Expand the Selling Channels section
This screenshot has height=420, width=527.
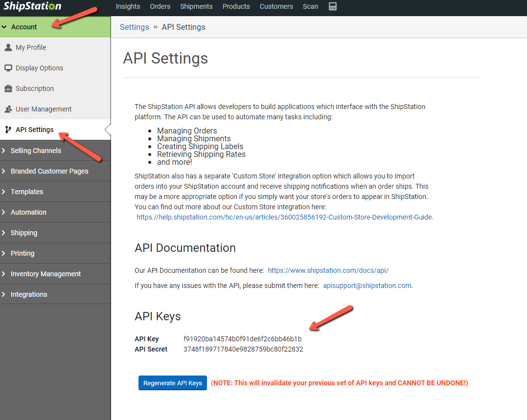coord(36,151)
